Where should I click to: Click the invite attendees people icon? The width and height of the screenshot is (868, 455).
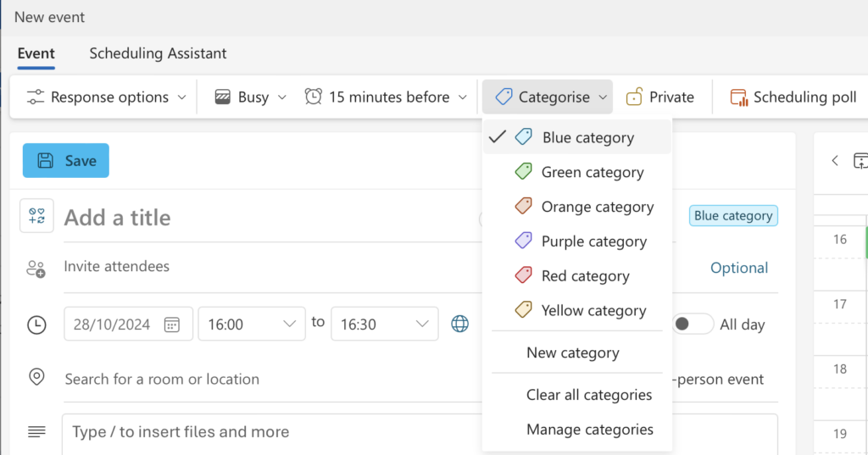(36, 269)
